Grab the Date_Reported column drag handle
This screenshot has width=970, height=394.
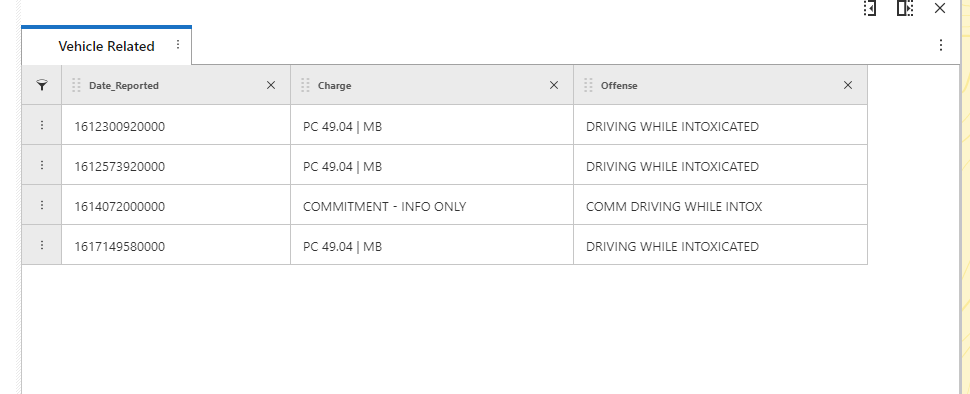pyautogui.click(x=77, y=85)
